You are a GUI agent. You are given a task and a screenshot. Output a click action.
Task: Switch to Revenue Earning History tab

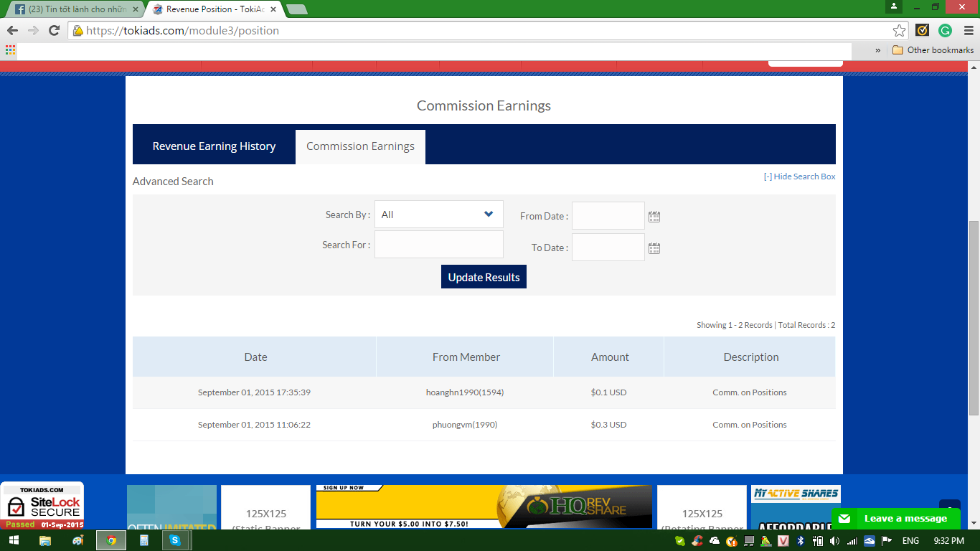click(x=214, y=146)
